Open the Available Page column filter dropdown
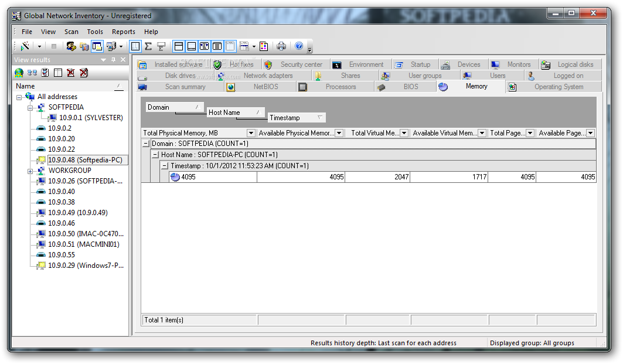 590,133
